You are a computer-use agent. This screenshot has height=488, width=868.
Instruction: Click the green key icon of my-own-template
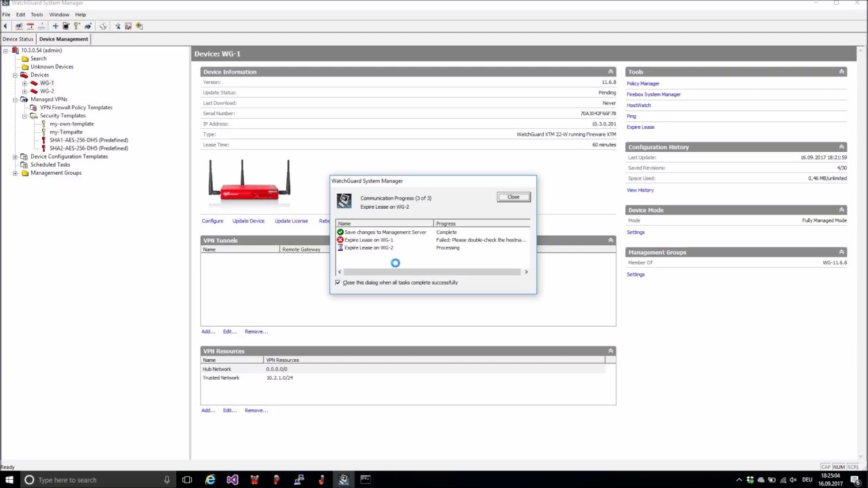pos(43,124)
